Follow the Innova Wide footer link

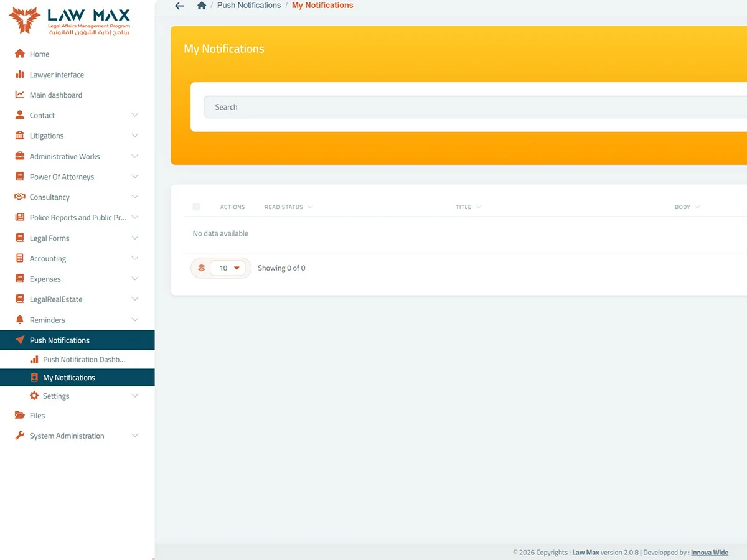[x=710, y=552]
